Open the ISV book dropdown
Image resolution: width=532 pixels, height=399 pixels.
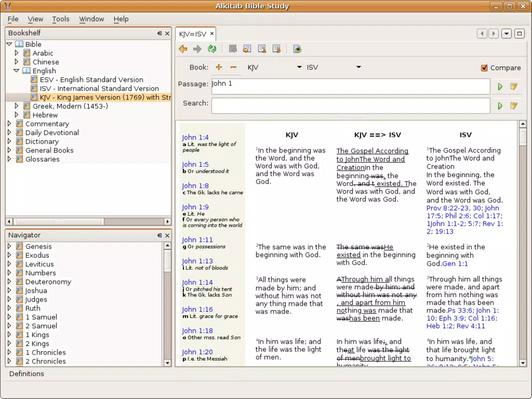pos(358,67)
